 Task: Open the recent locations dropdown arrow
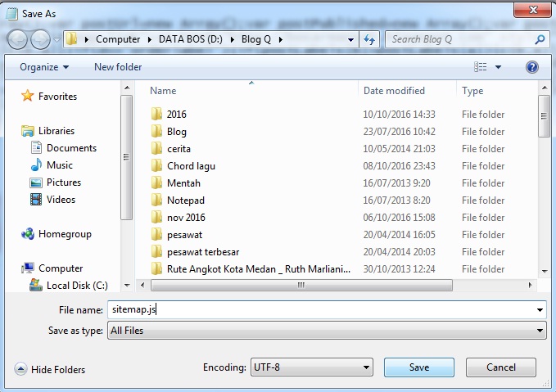(57, 40)
